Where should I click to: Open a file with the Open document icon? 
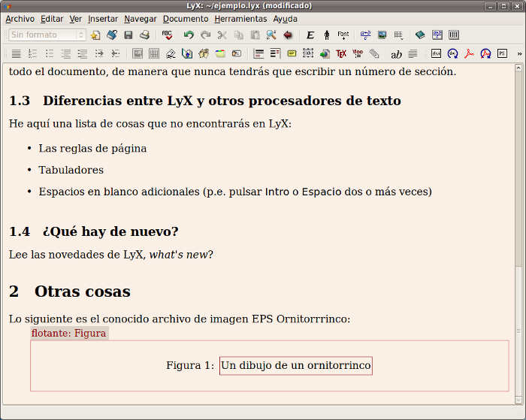point(112,35)
